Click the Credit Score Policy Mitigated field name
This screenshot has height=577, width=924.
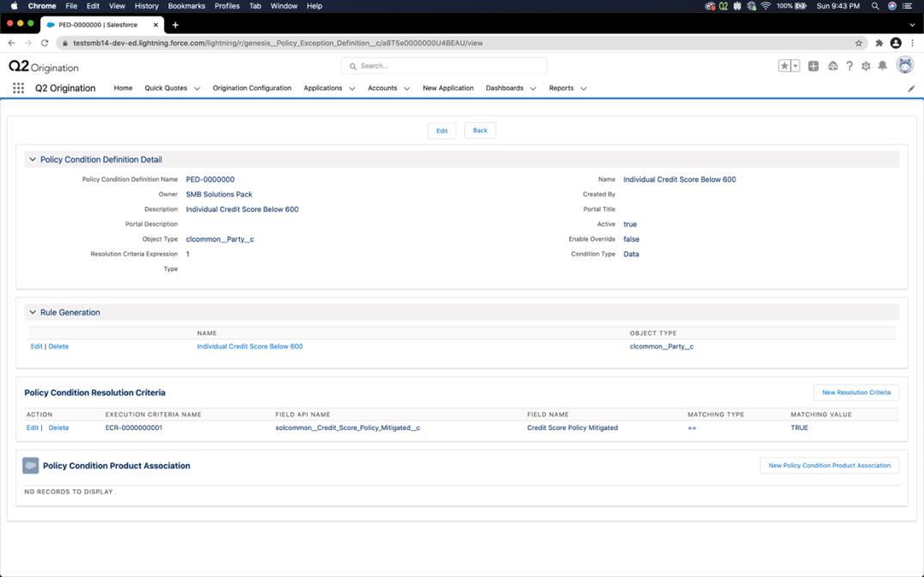click(572, 428)
